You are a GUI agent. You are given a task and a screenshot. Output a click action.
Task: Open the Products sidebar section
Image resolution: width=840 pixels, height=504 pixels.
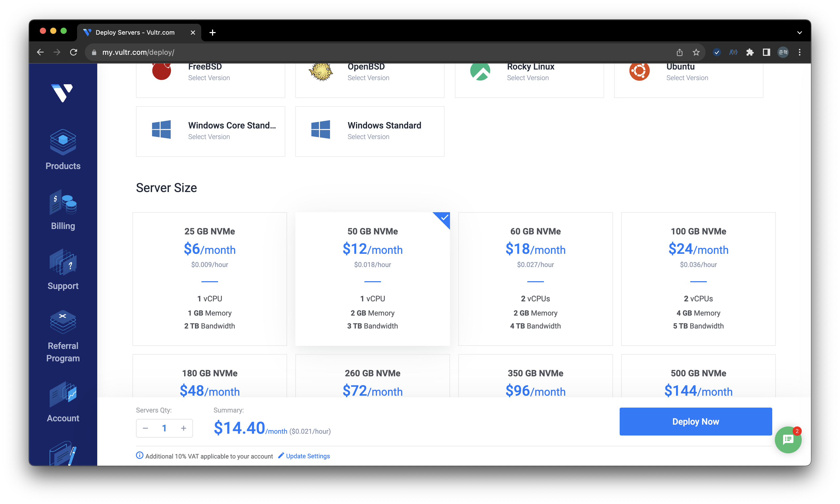pyautogui.click(x=63, y=149)
